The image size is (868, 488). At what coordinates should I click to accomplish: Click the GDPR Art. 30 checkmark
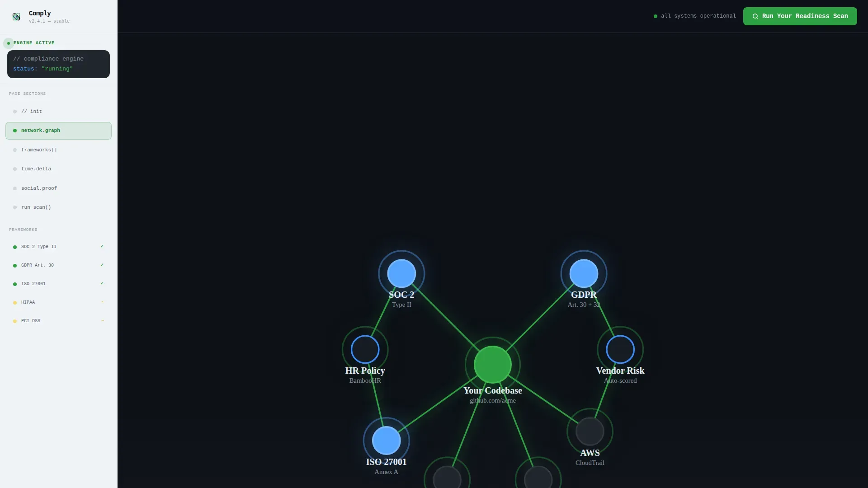click(102, 265)
